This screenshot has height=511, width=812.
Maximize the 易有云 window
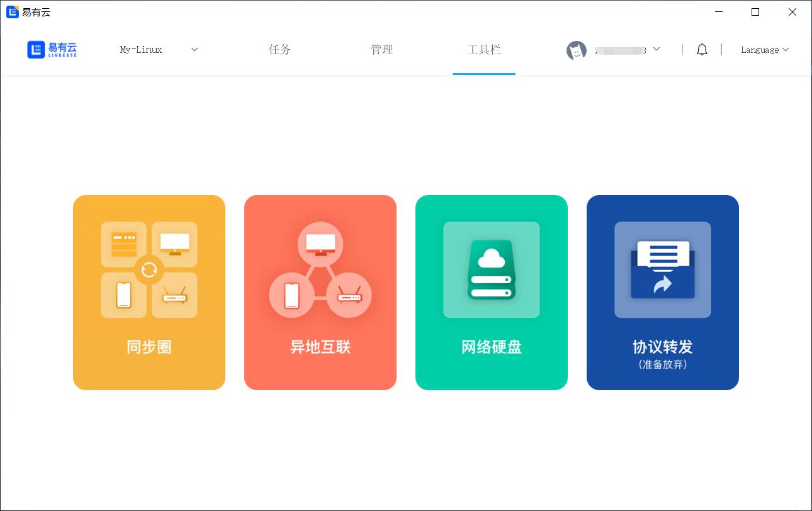755,12
